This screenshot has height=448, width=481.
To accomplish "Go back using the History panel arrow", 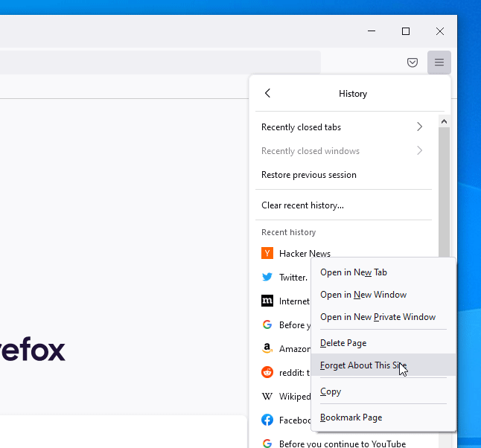I will coord(268,94).
